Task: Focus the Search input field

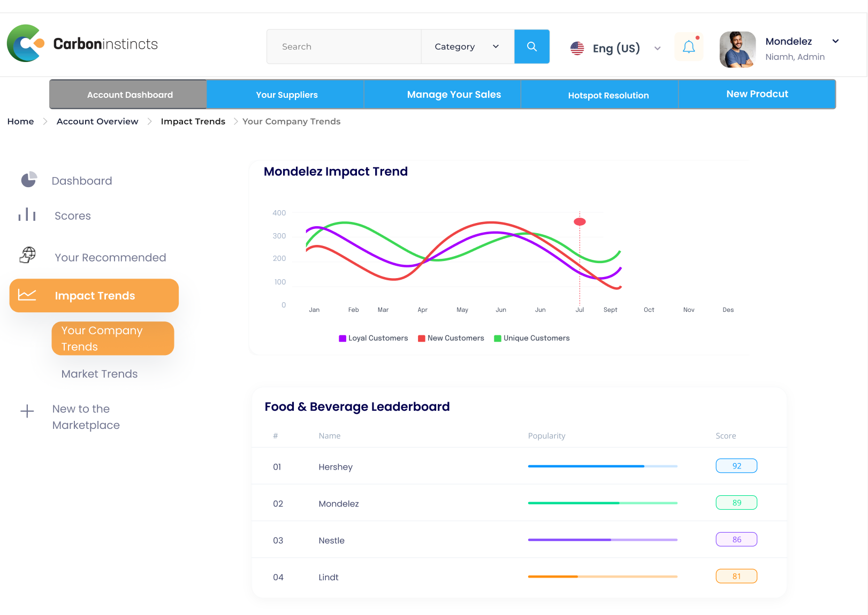Action: 344,47
